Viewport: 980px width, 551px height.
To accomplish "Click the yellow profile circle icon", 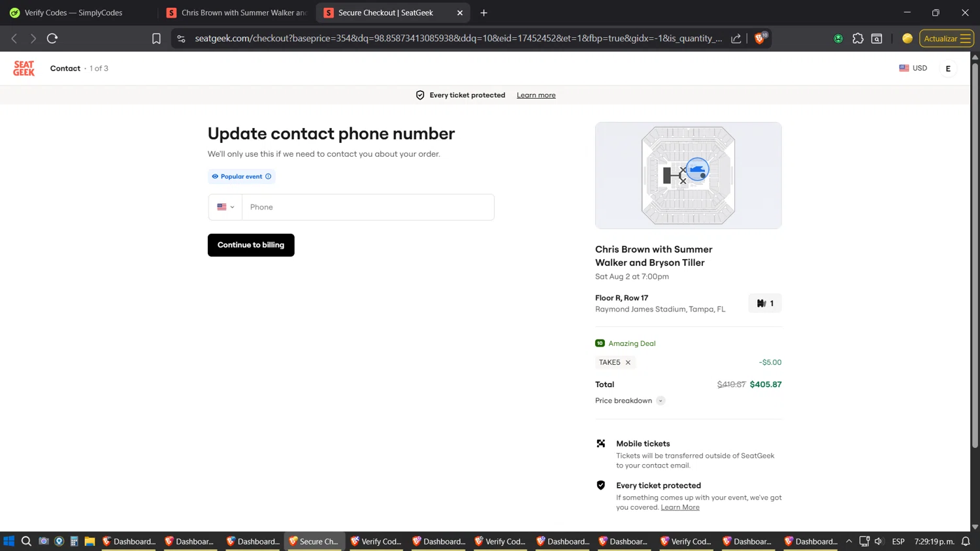I will click(x=907, y=39).
